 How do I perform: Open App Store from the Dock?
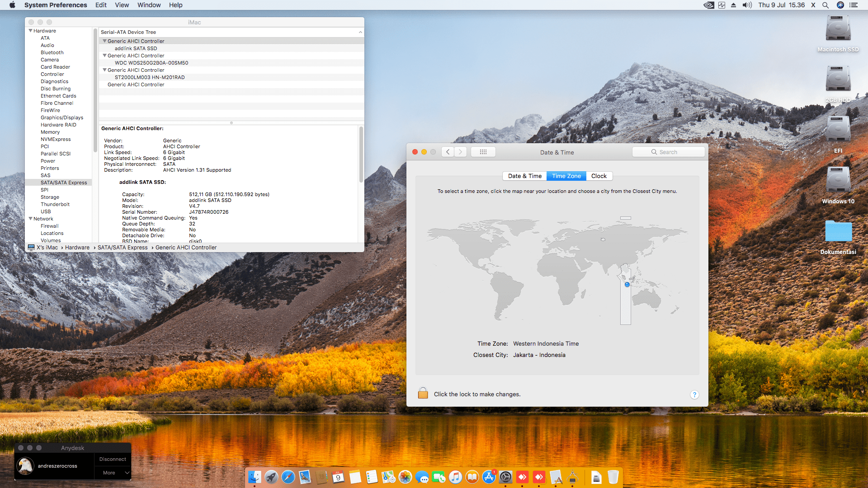point(489,477)
